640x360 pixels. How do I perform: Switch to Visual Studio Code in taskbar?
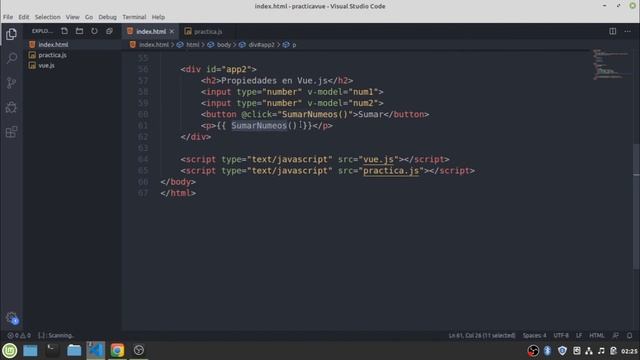96,351
